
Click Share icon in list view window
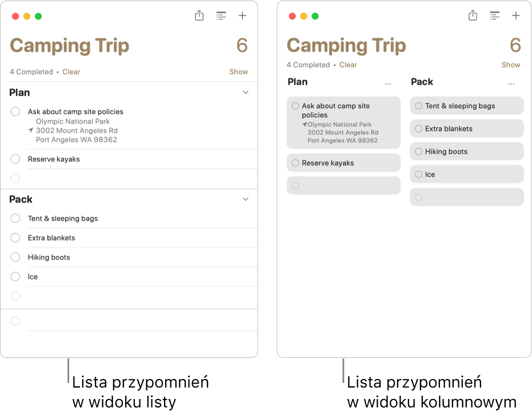199,16
